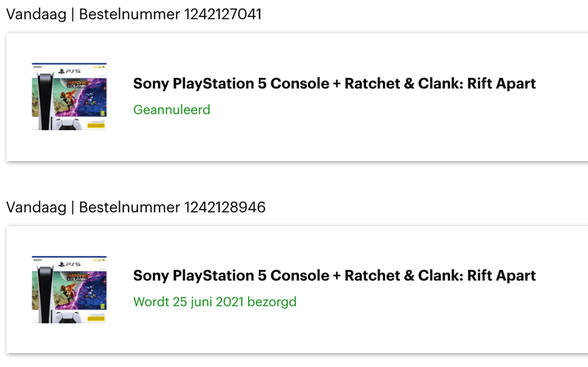Click the green Geannuleerd status text

[172, 110]
